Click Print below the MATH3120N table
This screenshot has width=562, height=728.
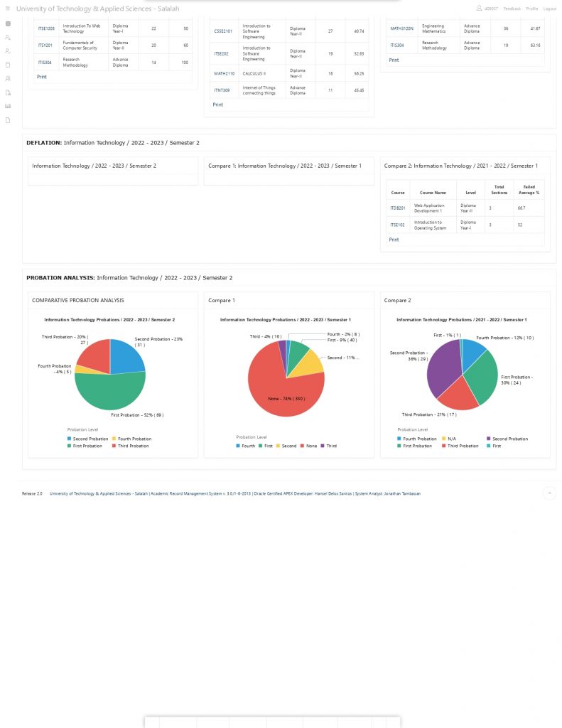394,60
